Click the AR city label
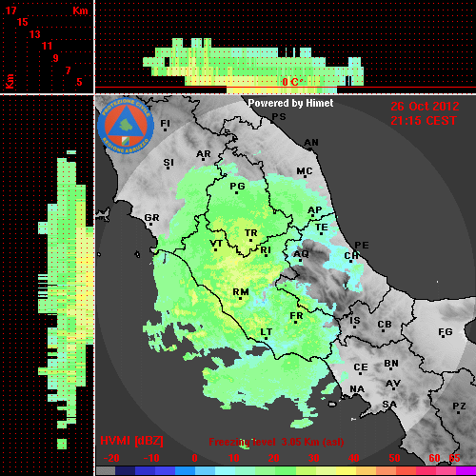The width and height of the screenshot is (476, 476). point(204,154)
